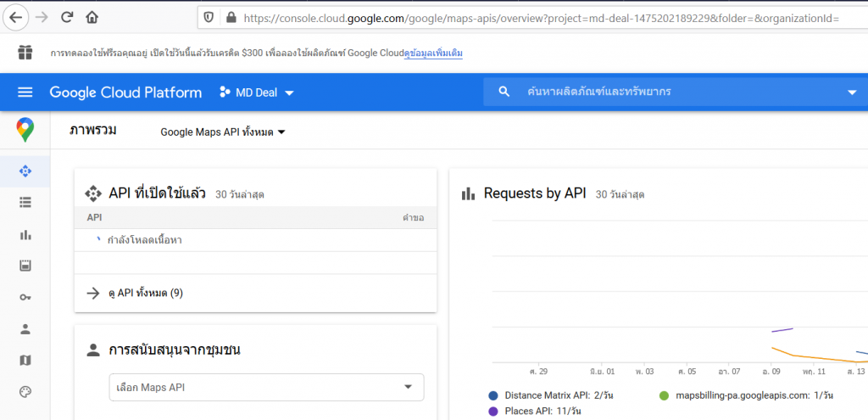This screenshot has height=420, width=868.
Task: Click the กำลังโหลดเนื้อหา loading row
Action: click(x=255, y=240)
